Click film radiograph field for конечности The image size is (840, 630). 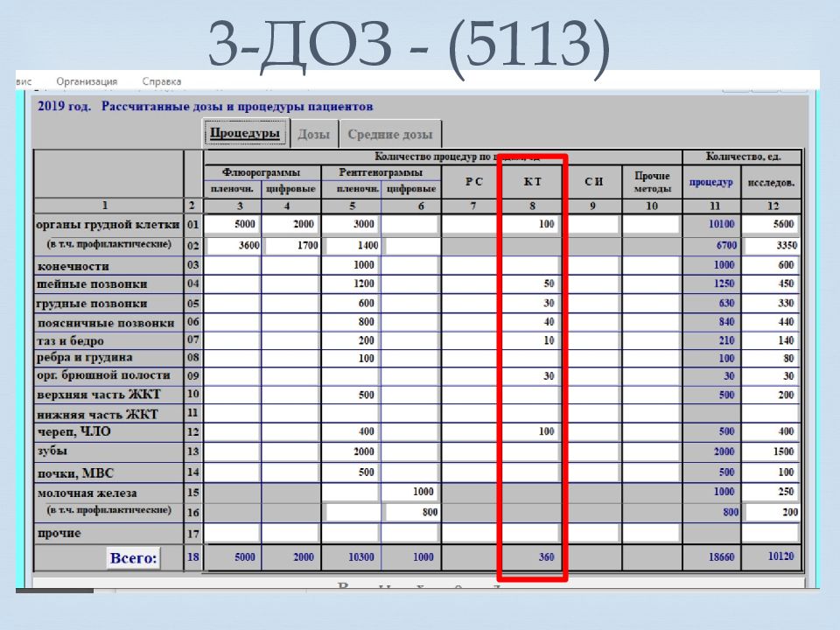click(x=351, y=265)
